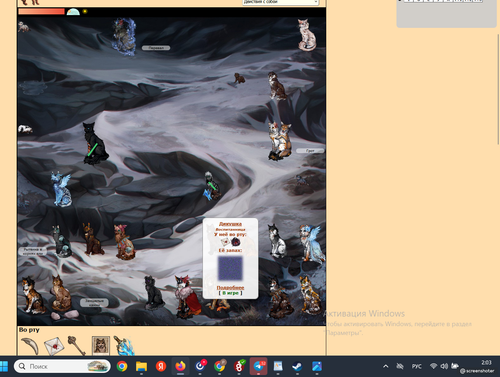Click the white cat with blue wings on right
The image size is (500, 377).
312,243
